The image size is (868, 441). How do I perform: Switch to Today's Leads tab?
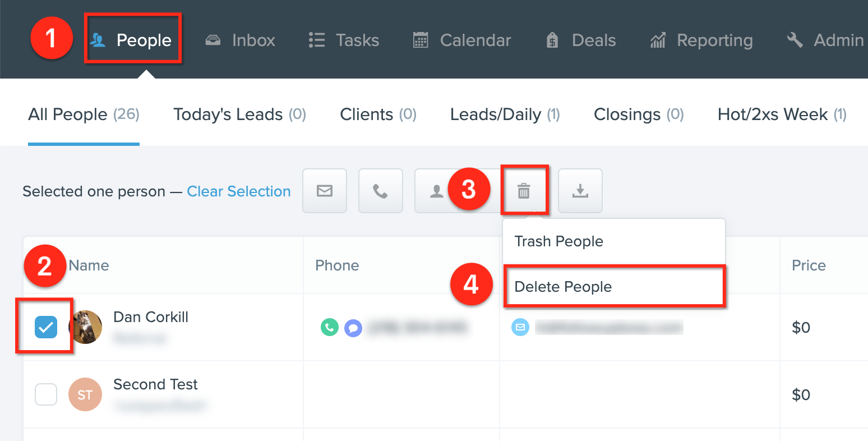point(239,114)
